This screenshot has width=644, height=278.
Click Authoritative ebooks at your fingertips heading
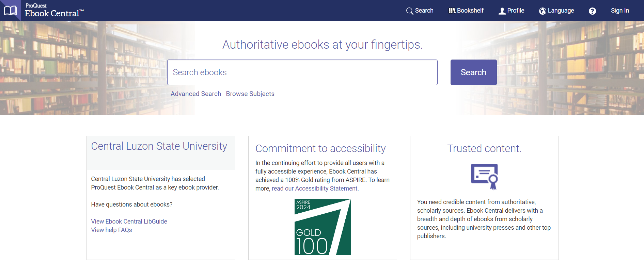pyautogui.click(x=323, y=45)
